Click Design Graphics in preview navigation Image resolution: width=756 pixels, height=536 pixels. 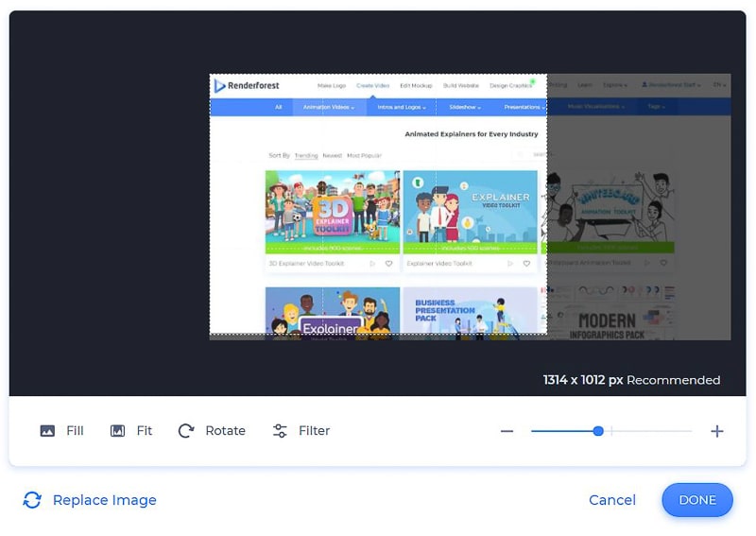pyautogui.click(x=510, y=86)
